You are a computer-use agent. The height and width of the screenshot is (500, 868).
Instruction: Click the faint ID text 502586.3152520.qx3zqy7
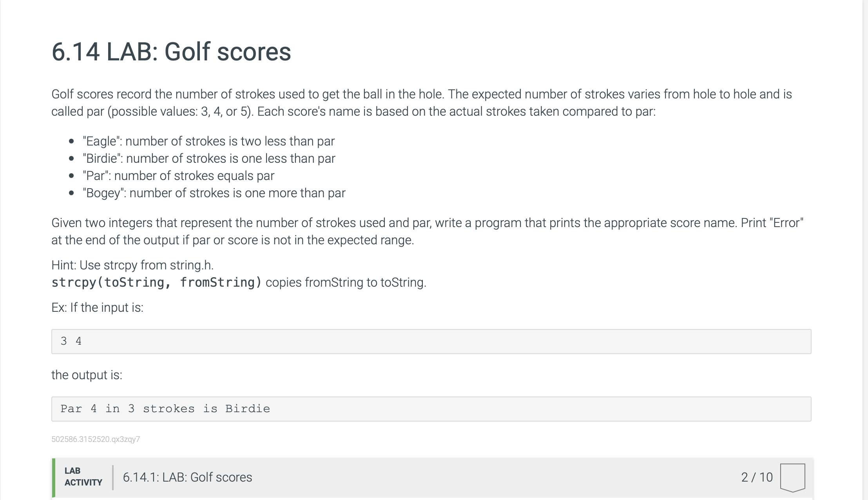96,439
